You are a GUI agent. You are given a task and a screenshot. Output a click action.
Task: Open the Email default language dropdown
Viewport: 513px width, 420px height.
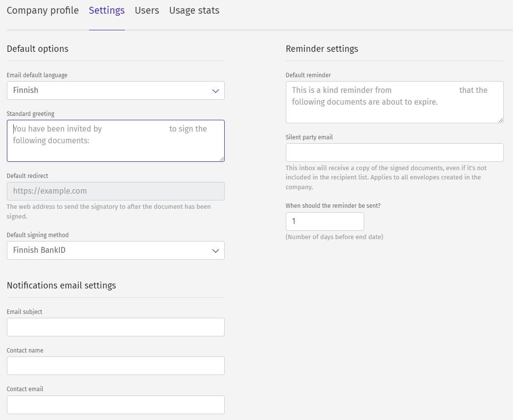coord(116,90)
